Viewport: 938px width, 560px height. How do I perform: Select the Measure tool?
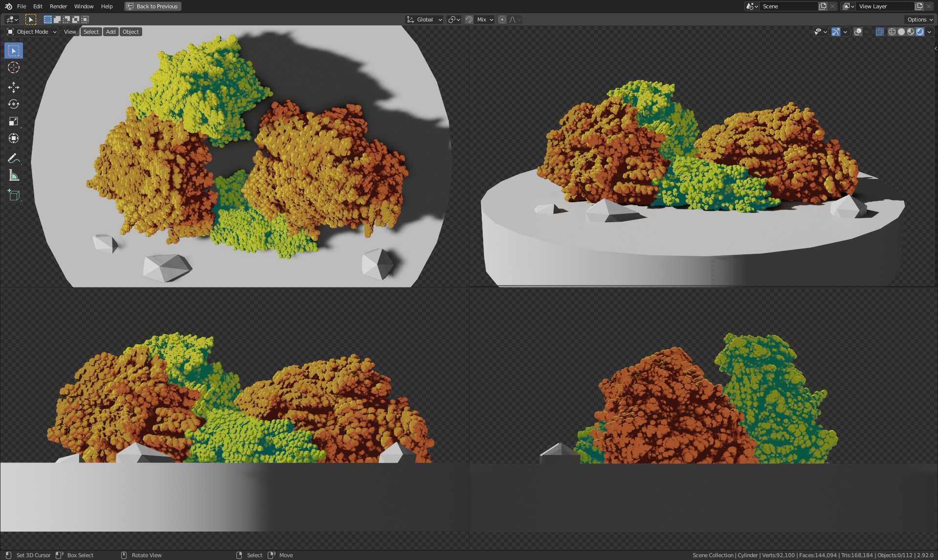coord(14,175)
